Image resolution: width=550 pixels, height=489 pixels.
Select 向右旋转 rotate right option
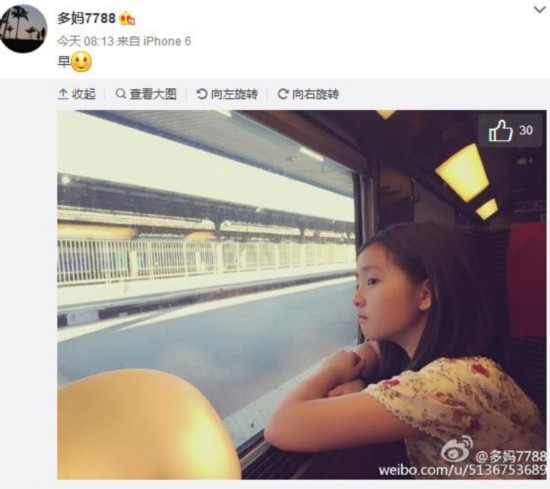(x=316, y=94)
